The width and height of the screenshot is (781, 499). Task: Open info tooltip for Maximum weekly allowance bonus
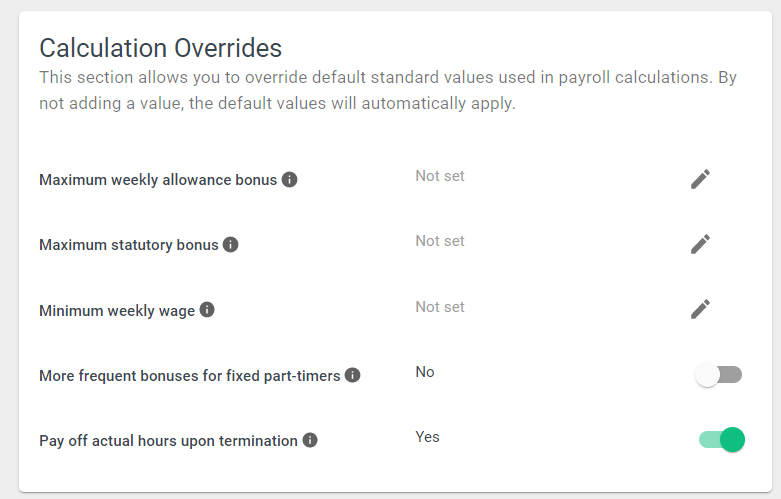pos(289,179)
